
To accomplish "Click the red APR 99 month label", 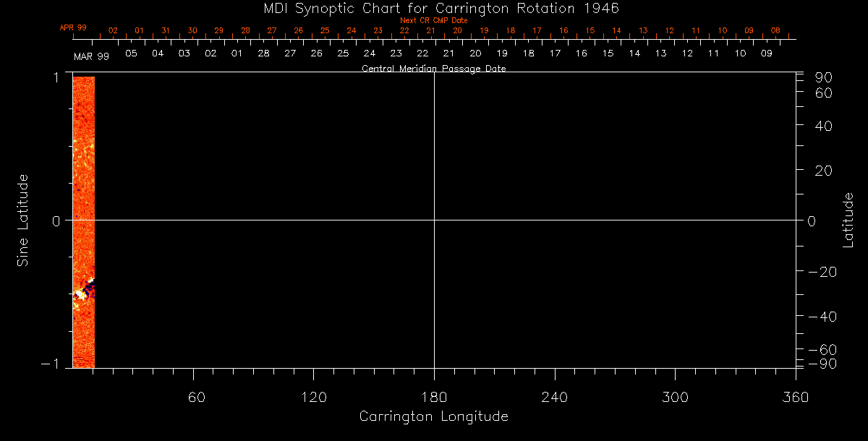I will (73, 27).
